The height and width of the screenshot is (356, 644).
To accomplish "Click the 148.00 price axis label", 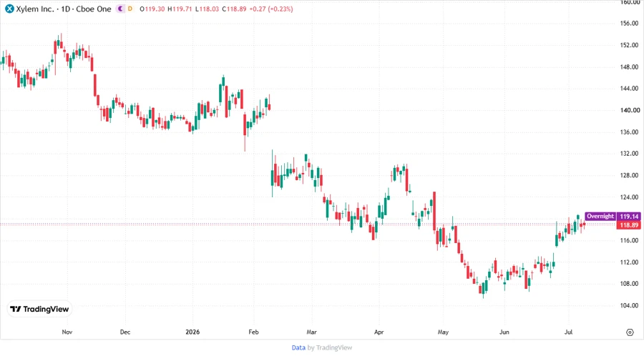I will [x=630, y=67].
